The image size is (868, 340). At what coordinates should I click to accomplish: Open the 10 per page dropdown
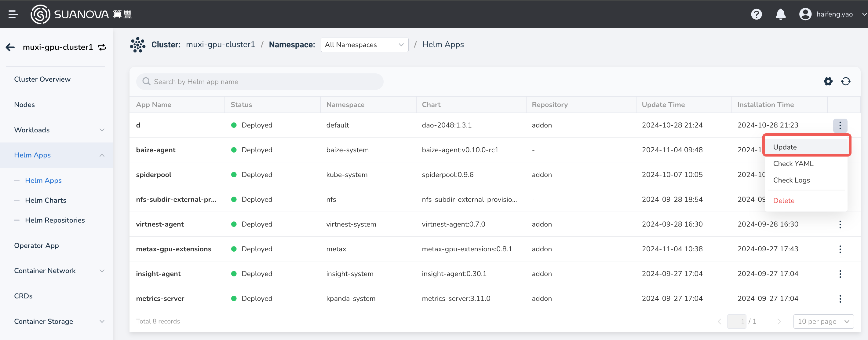[823, 321]
